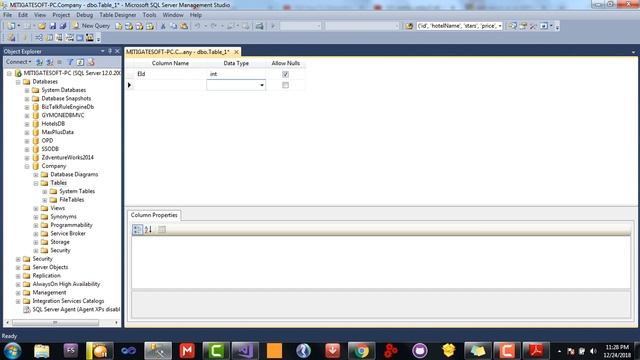Select the dbo.Table_1 document tab
This screenshot has width=640, height=360.
point(178,52)
